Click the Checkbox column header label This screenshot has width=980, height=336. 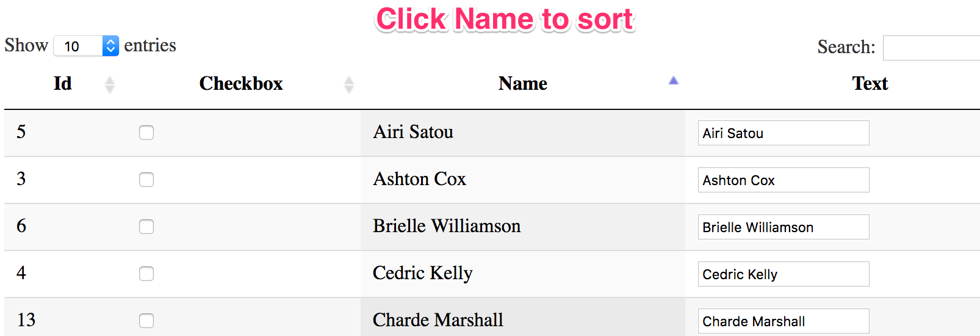[241, 84]
